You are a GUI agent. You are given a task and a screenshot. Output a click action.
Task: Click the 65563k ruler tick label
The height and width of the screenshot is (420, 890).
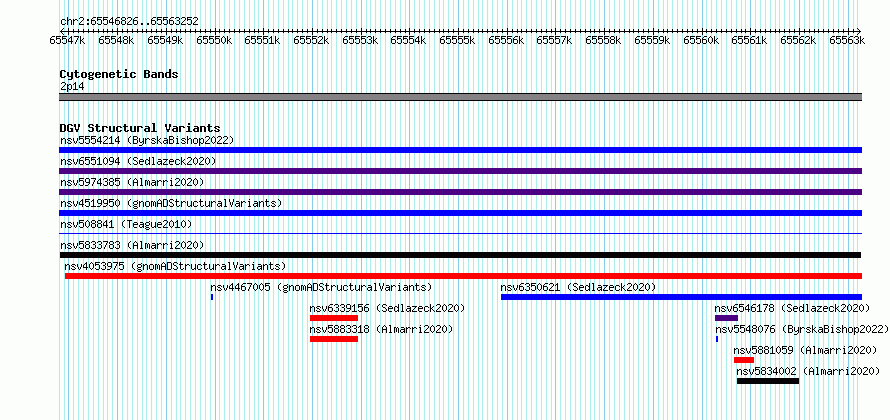tap(847, 40)
